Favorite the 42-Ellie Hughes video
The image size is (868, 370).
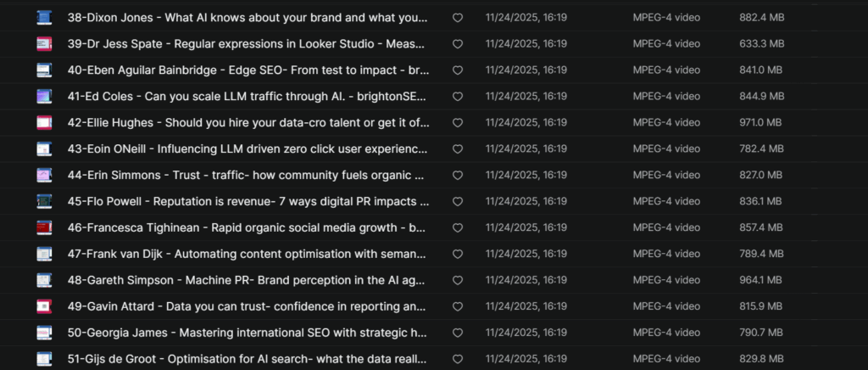[x=458, y=122]
